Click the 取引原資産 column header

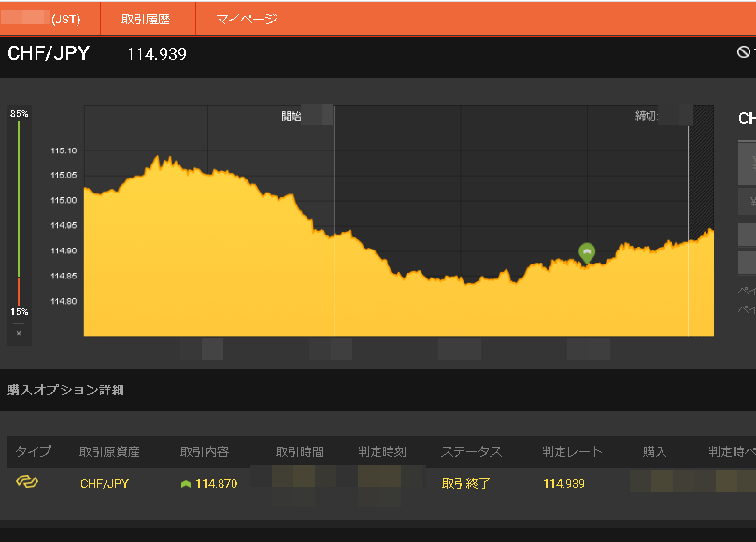click(109, 452)
